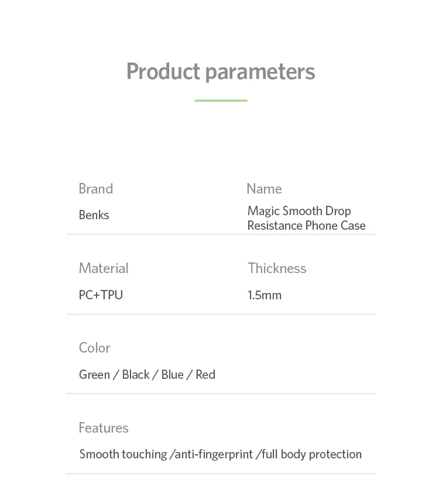Click the full body protection text
Screen dimensions: 439x504
point(309,454)
